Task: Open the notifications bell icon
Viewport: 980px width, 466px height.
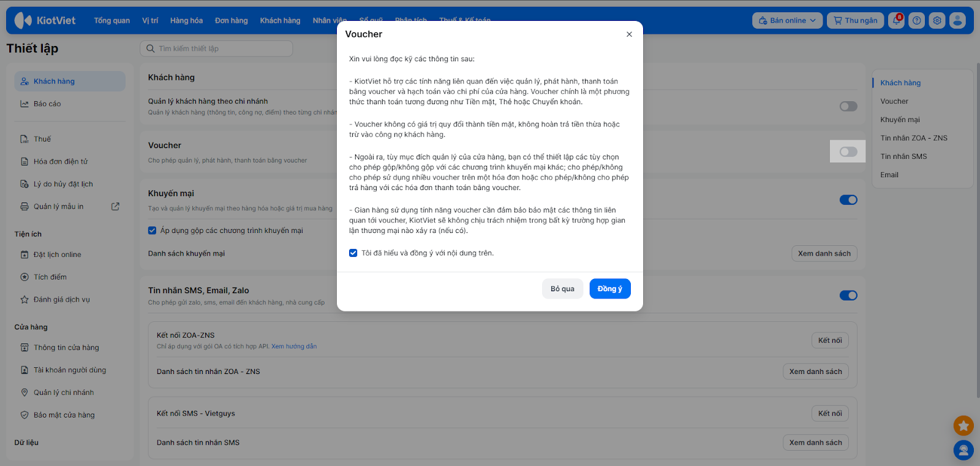Action: 896,20
